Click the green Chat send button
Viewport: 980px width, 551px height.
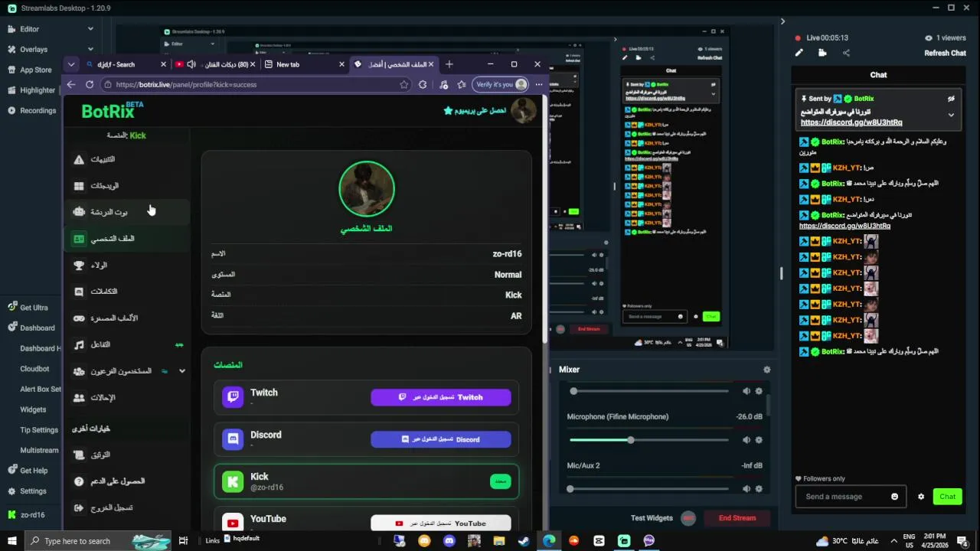click(948, 497)
